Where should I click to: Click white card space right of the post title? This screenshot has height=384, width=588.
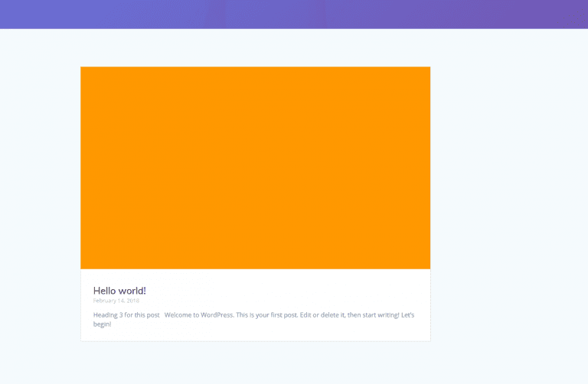click(306, 291)
